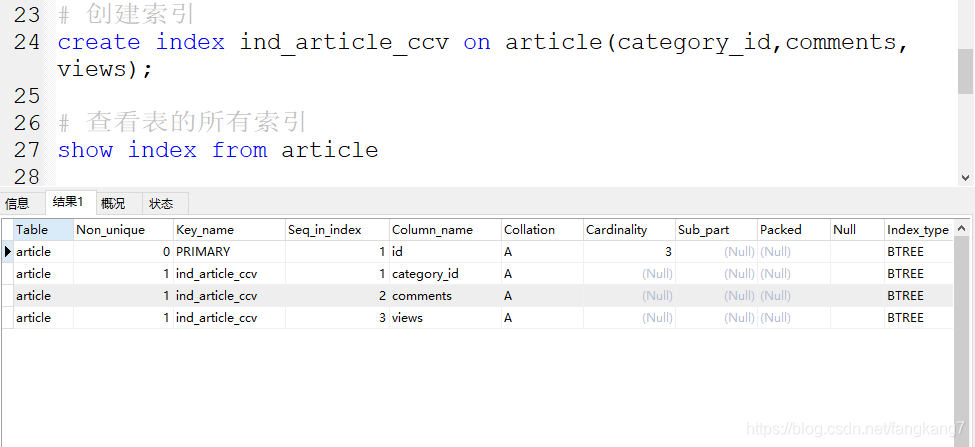The width and height of the screenshot is (975, 447).
Task: Click ind_article_ccv in the comments row
Action: click(x=229, y=295)
